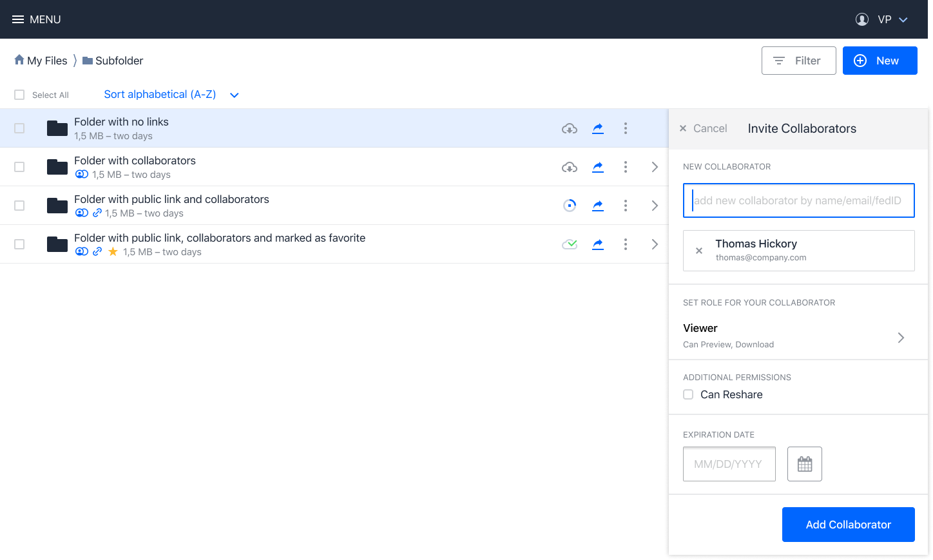The height and width of the screenshot is (560, 933).
Task: Click collaborators indicator icon under Folder with collaborators
Action: click(82, 174)
